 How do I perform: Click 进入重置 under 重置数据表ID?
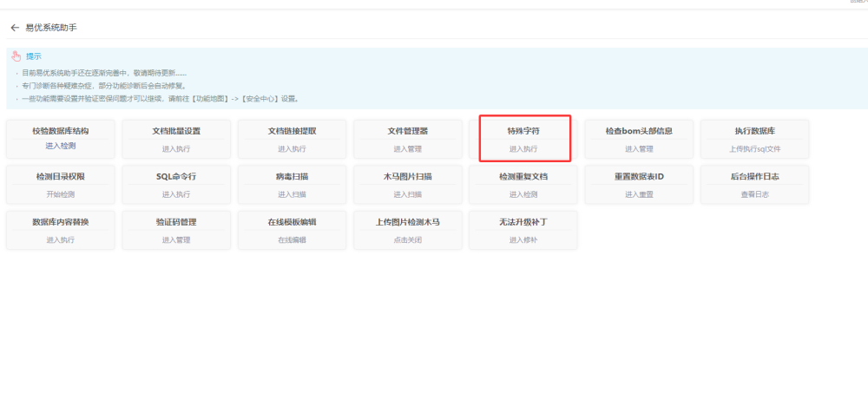(639, 194)
